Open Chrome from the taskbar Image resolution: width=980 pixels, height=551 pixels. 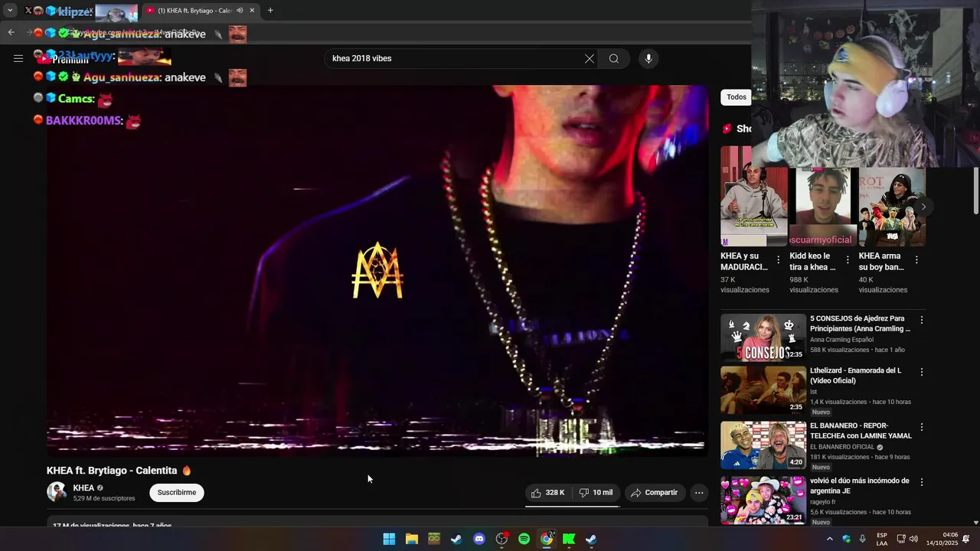point(547,539)
